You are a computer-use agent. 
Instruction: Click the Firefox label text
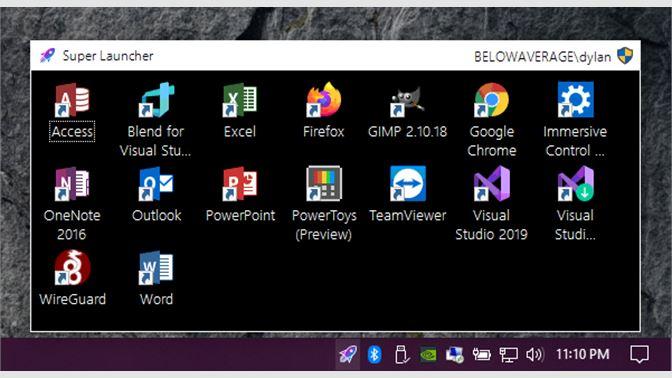(324, 132)
